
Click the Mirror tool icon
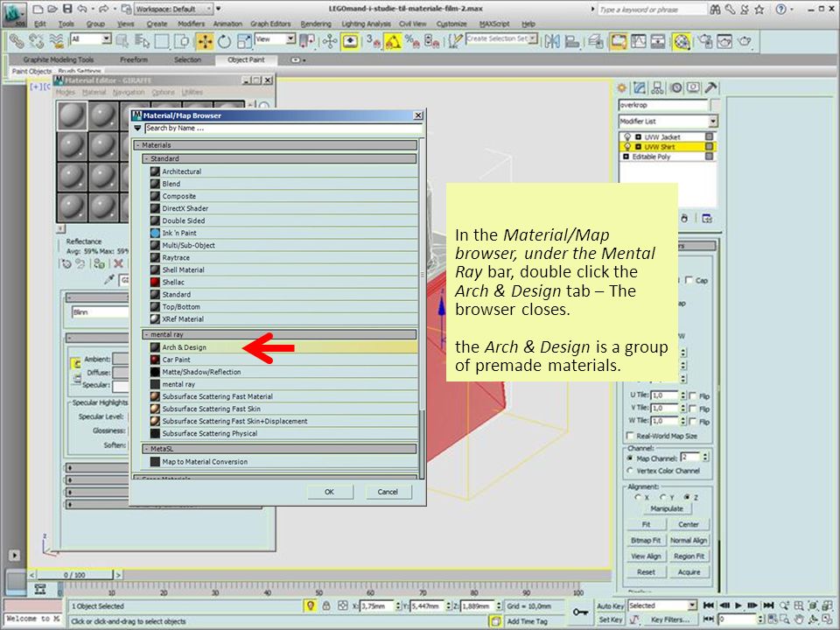tap(552, 41)
